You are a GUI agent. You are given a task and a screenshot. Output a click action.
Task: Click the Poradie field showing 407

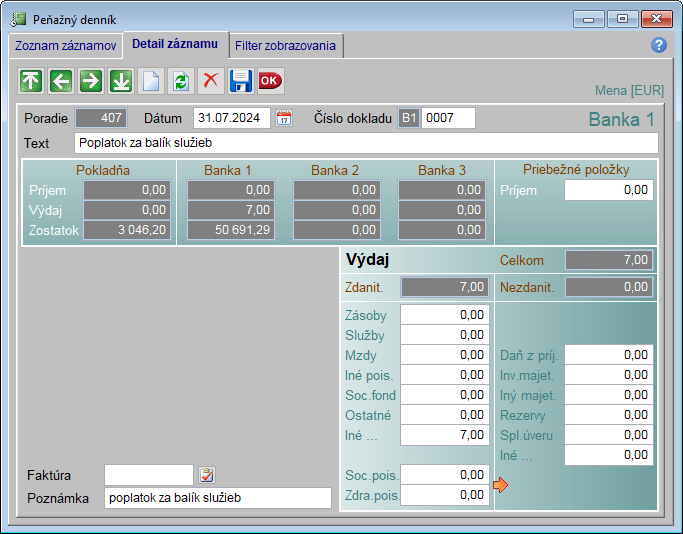101,118
